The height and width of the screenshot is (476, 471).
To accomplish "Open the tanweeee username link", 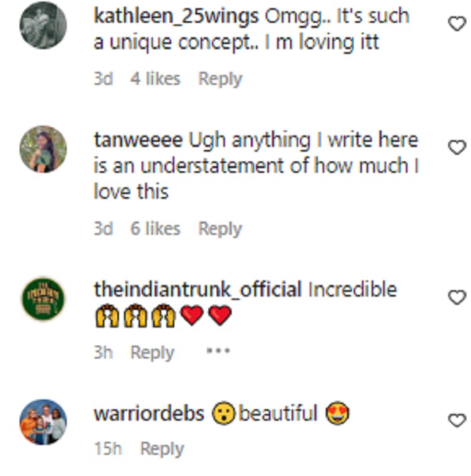I will [138, 140].
